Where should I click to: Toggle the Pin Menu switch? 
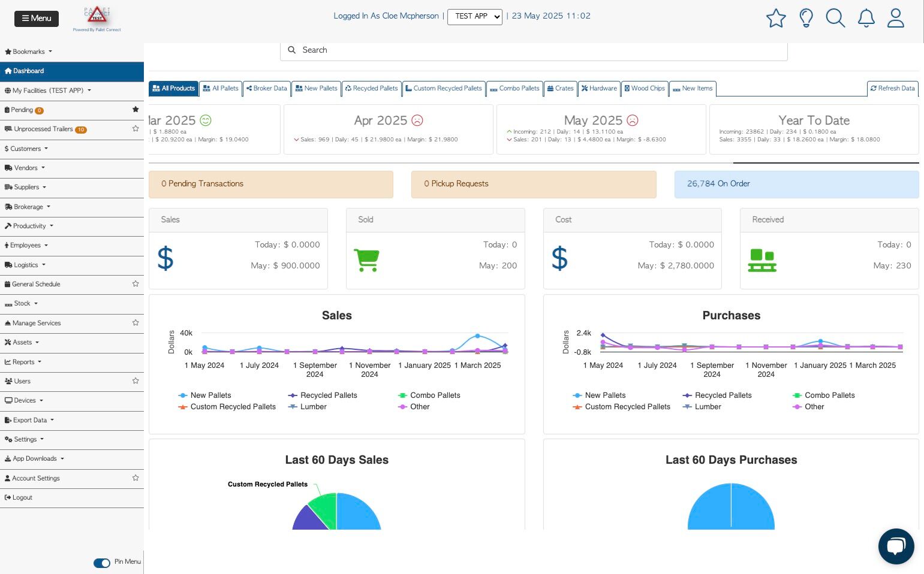coord(101,563)
